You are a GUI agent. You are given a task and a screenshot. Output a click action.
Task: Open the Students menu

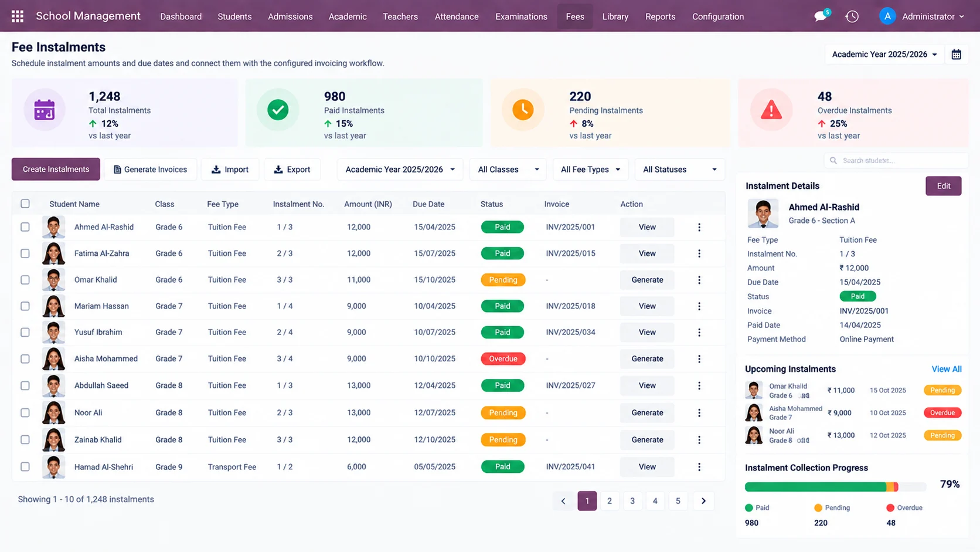point(234,16)
